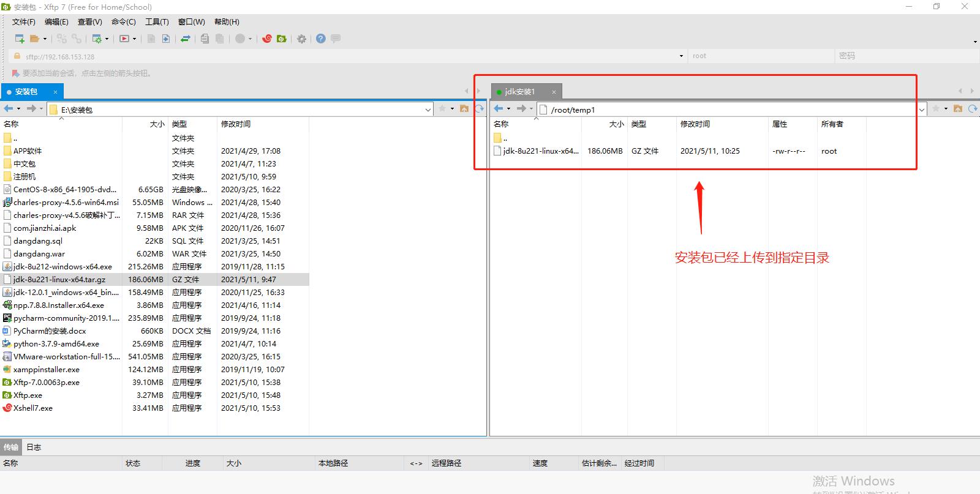Sort local files by 大小 column

pos(145,124)
